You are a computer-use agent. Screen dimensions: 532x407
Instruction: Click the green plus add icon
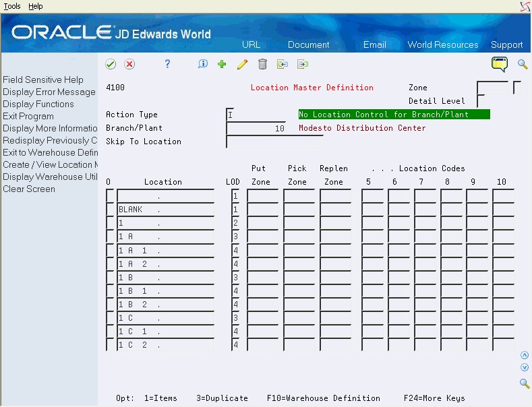pos(222,64)
